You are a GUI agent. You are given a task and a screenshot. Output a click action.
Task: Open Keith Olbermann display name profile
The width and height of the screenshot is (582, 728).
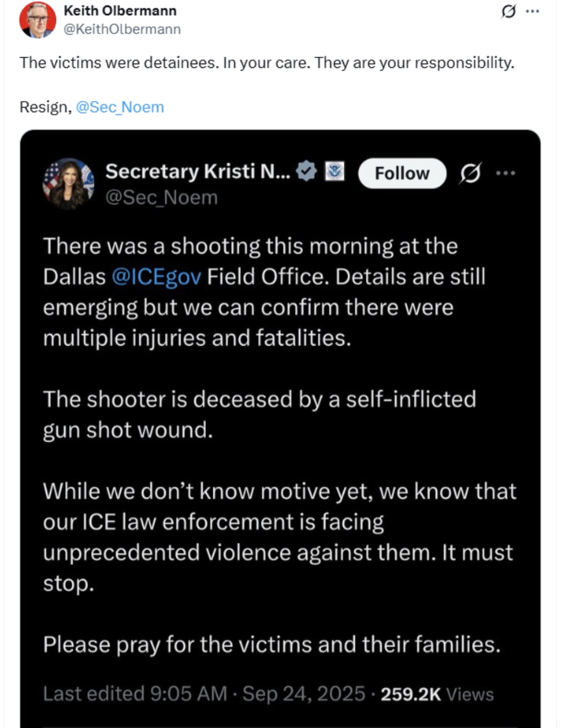(120, 11)
